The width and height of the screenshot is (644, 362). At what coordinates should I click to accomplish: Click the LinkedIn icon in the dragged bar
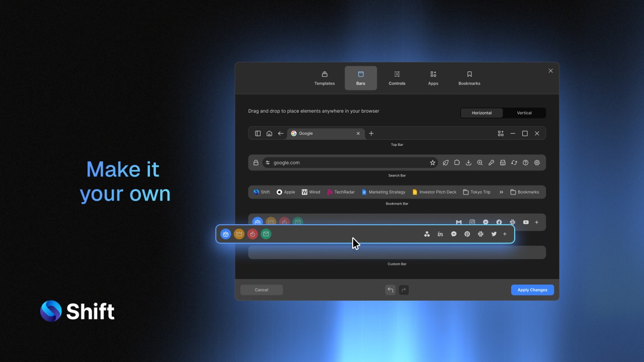[440, 234]
